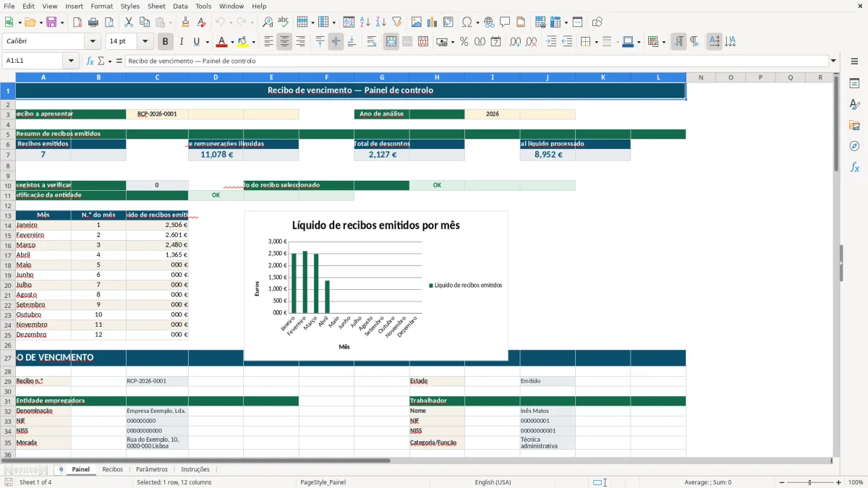
Task: Click the zoom out minus button
Action: point(781,482)
